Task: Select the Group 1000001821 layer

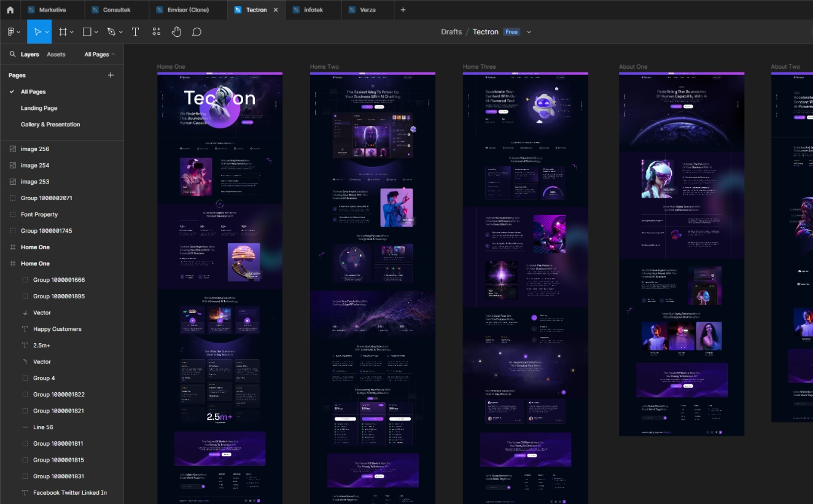Action: click(x=61, y=411)
